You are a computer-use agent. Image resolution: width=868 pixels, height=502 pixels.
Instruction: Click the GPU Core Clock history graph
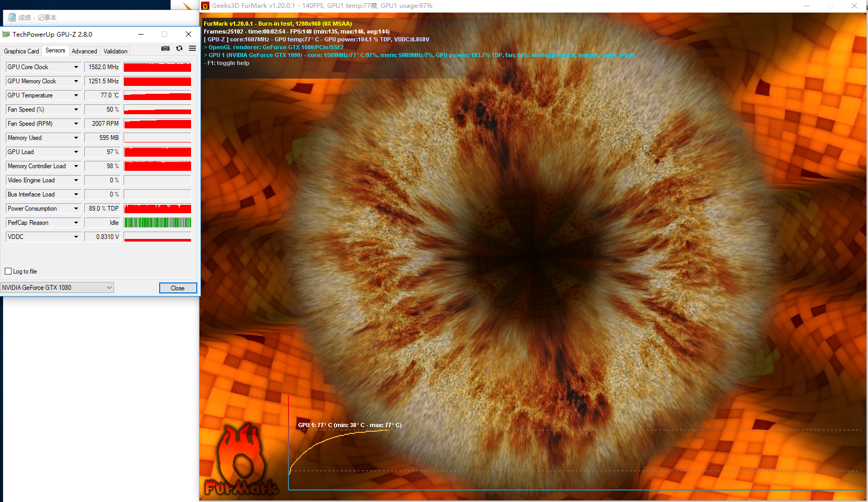click(158, 67)
